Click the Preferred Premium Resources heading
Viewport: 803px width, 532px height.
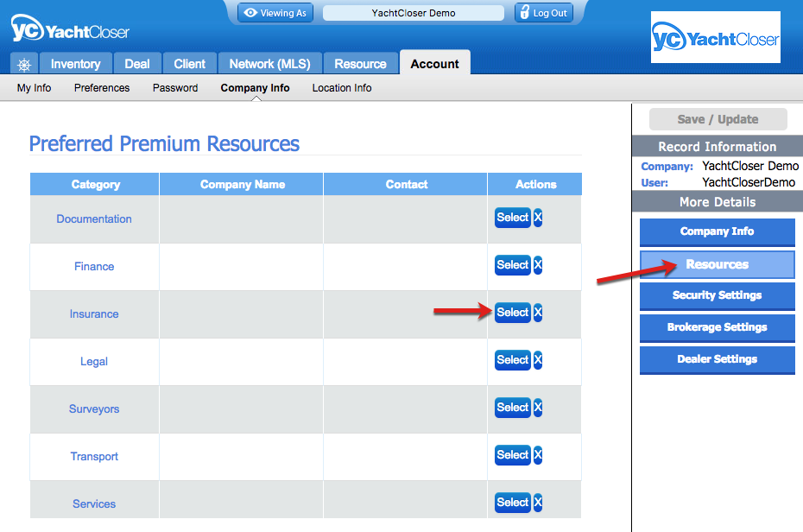pos(164,144)
